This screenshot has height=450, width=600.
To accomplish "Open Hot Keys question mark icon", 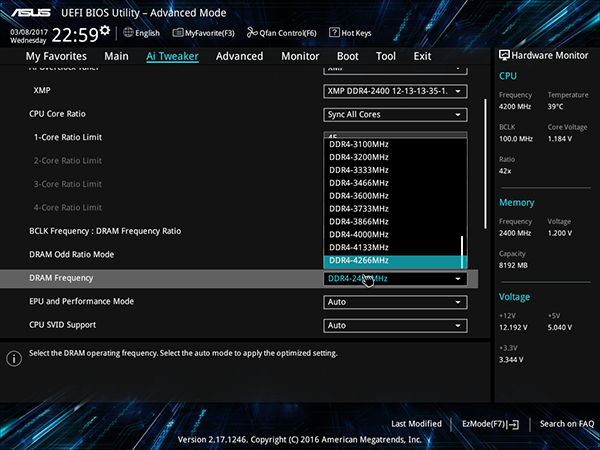I will 334,33.
